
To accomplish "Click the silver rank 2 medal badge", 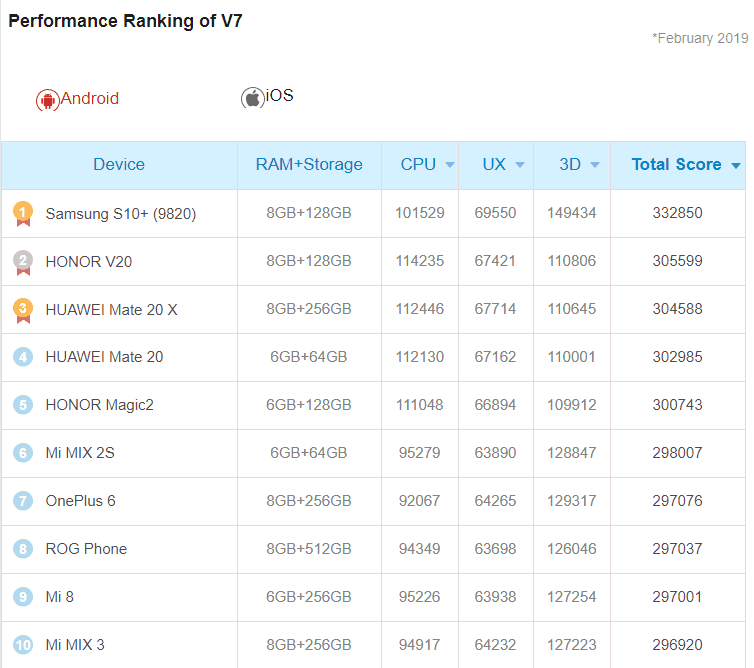I will pyautogui.click(x=23, y=262).
